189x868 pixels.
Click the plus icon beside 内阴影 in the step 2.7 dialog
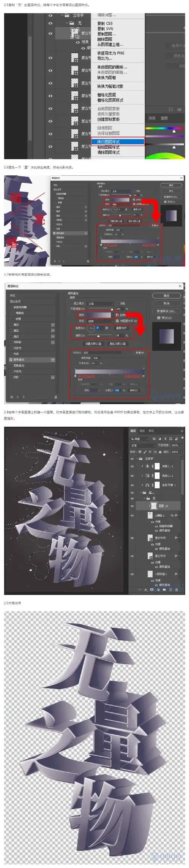click(x=53, y=342)
